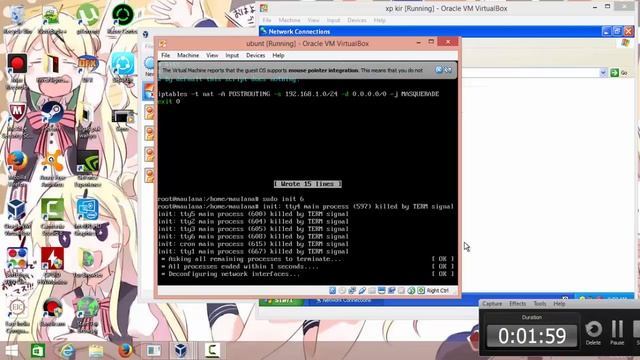Screen dimensions: 640x360
Task: Click the USB indicator in ubunt status bar
Action: (362, 291)
